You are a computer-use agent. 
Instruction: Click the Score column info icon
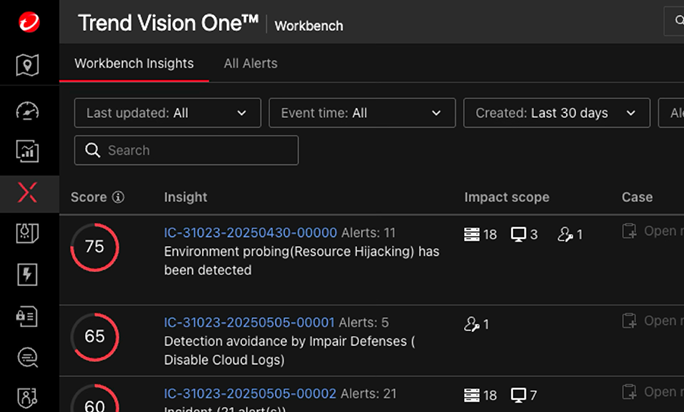[x=118, y=198]
